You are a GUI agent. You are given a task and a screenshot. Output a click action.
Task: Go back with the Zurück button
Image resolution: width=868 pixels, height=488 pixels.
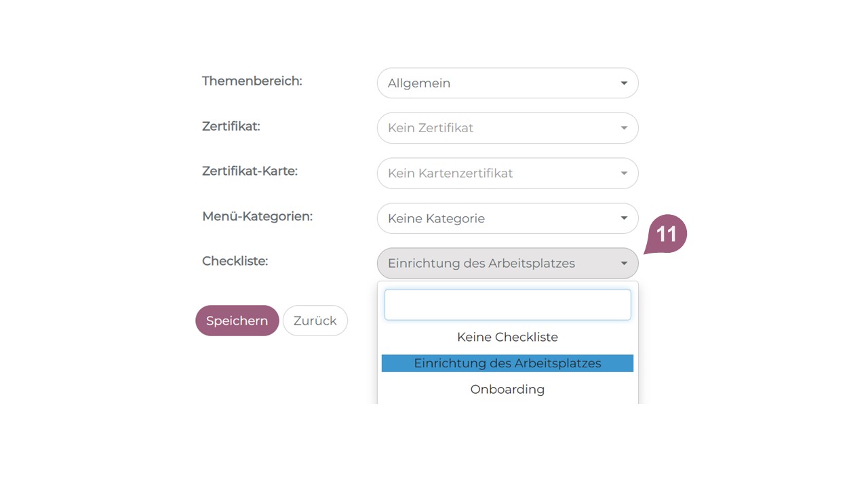315,321
